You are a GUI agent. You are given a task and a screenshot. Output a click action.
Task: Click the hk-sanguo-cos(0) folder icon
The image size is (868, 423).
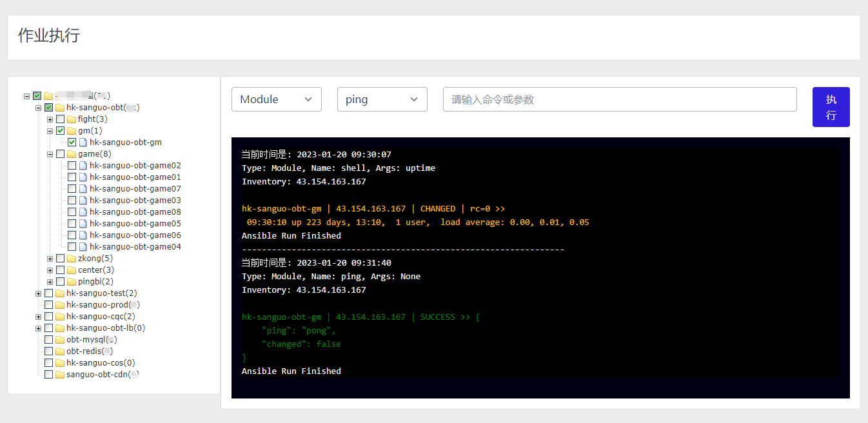point(60,363)
